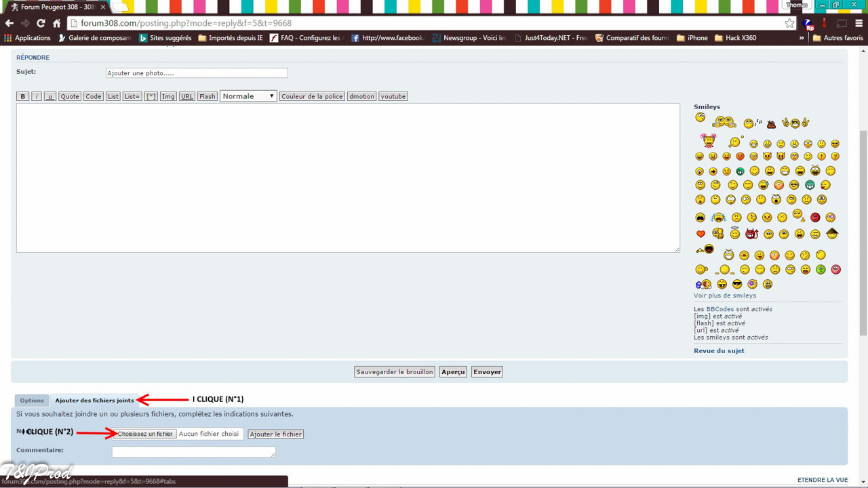Image resolution: width=868 pixels, height=488 pixels.
Task: Click the bookmark star in address bar
Action: [x=789, y=23]
